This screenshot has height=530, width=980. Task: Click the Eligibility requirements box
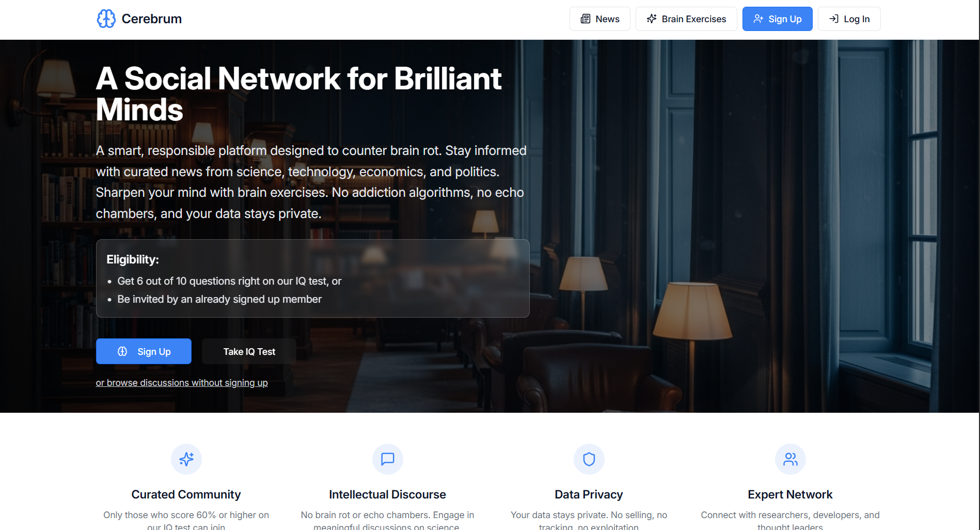(x=313, y=278)
